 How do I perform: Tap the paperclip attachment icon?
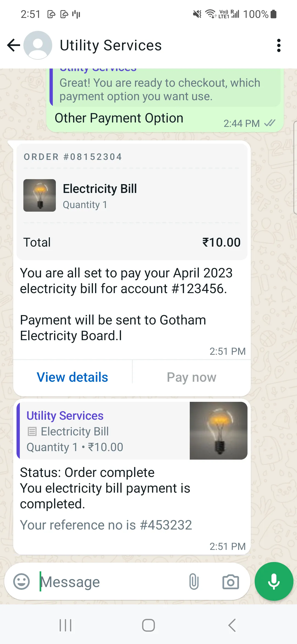[x=194, y=582]
